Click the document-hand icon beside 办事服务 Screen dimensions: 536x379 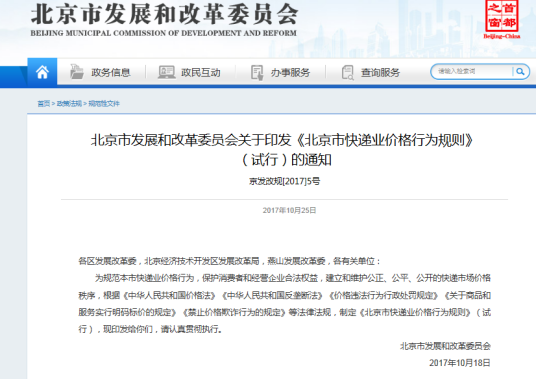pyautogui.click(x=257, y=72)
